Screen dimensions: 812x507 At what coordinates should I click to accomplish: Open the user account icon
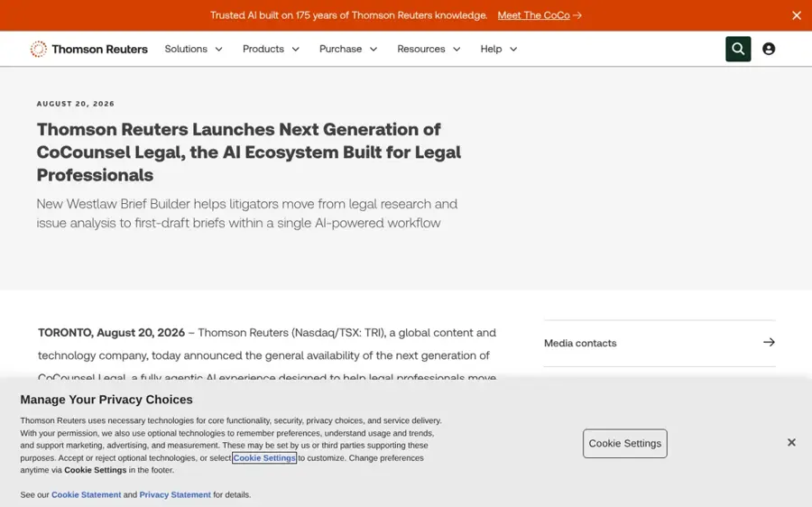(x=769, y=49)
